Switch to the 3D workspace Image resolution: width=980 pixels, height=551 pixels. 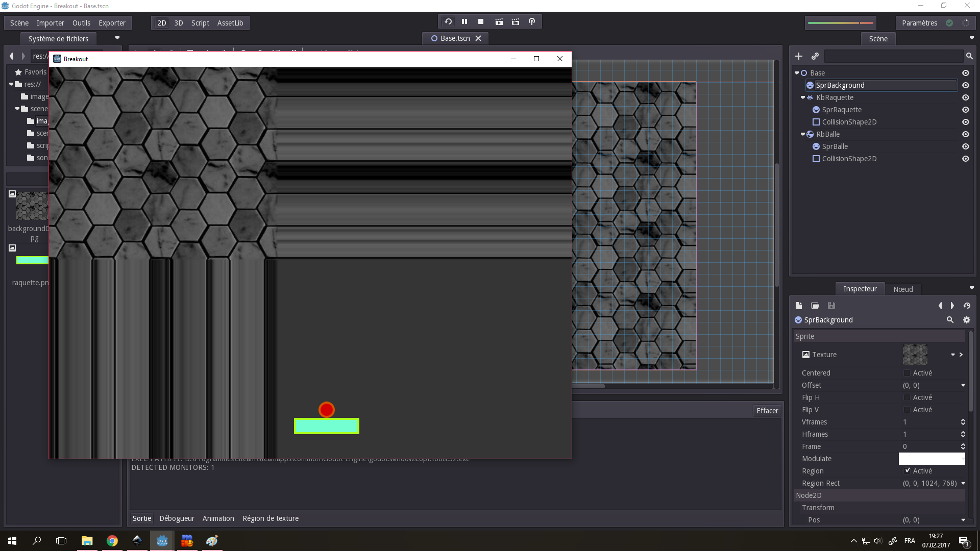point(179,23)
